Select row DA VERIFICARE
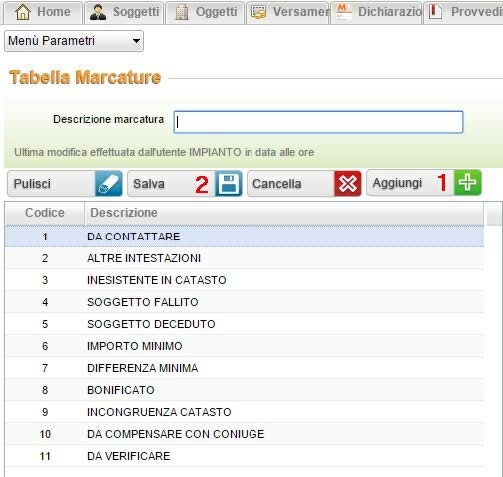The height and width of the screenshot is (477, 503). coord(245,456)
